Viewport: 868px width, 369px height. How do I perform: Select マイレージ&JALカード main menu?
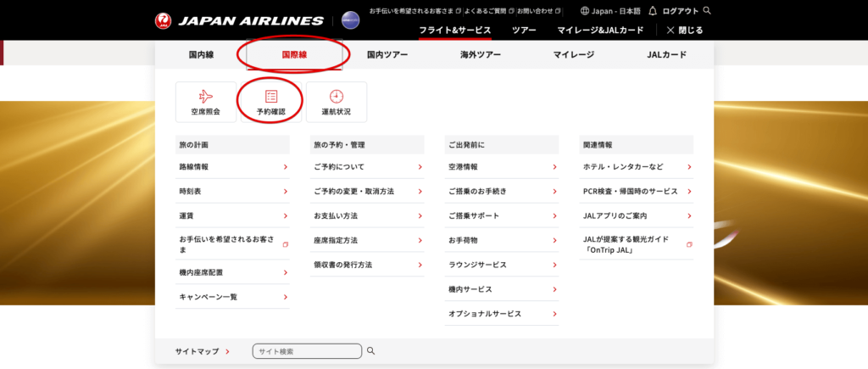click(x=601, y=30)
